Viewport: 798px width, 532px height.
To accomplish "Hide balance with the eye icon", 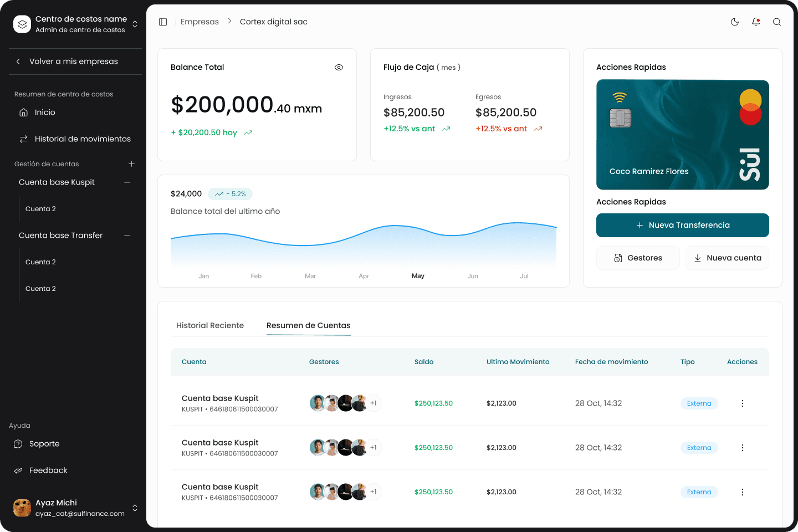I will [x=339, y=67].
